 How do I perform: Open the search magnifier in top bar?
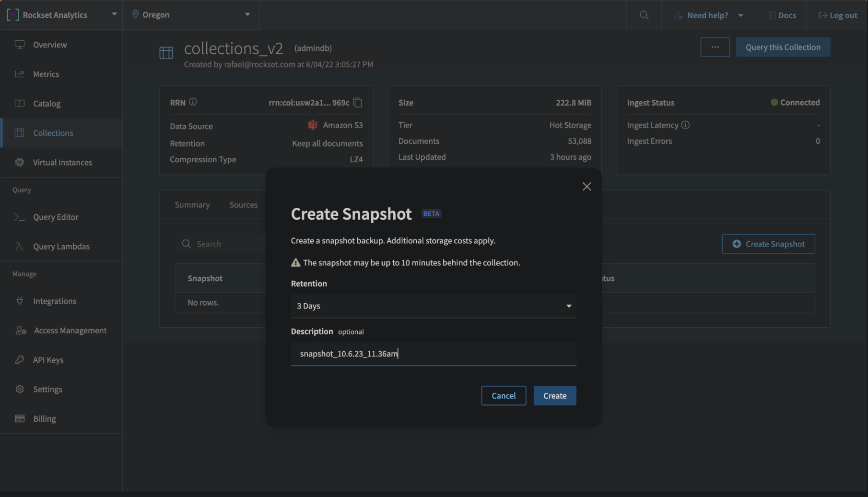(x=644, y=15)
